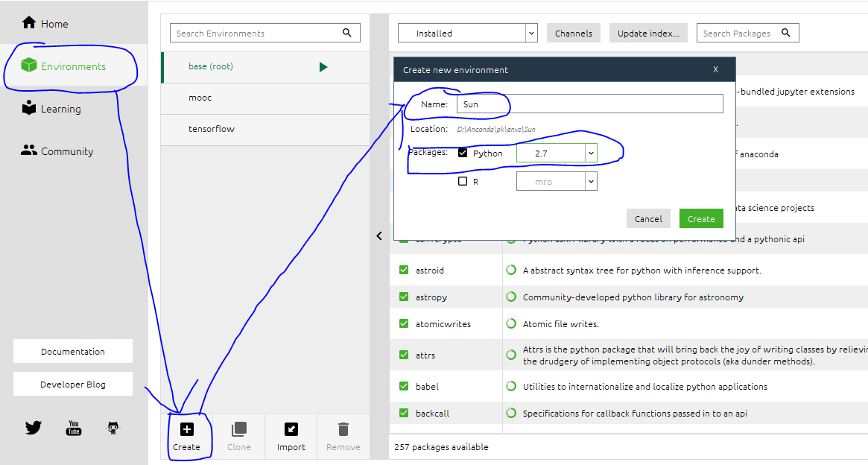Click the status circle icon for astroid
The height and width of the screenshot is (465, 868).
click(x=512, y=271)
